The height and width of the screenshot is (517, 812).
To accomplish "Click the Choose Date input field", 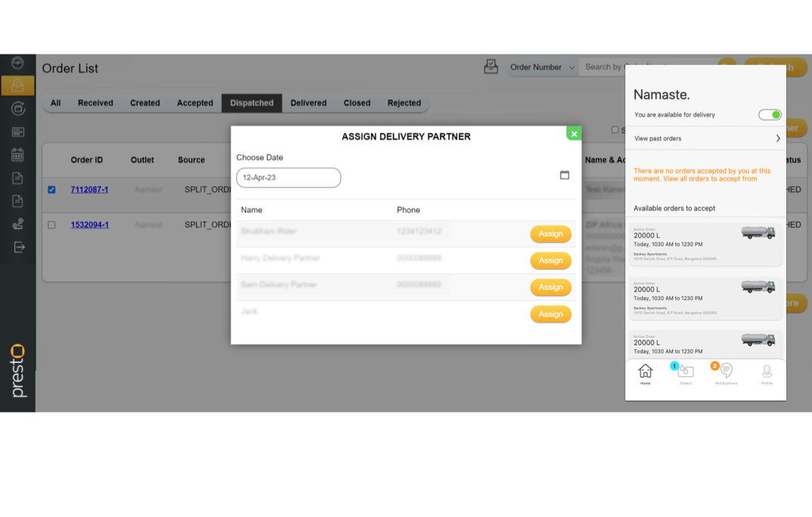I will [x=288, y=178].
